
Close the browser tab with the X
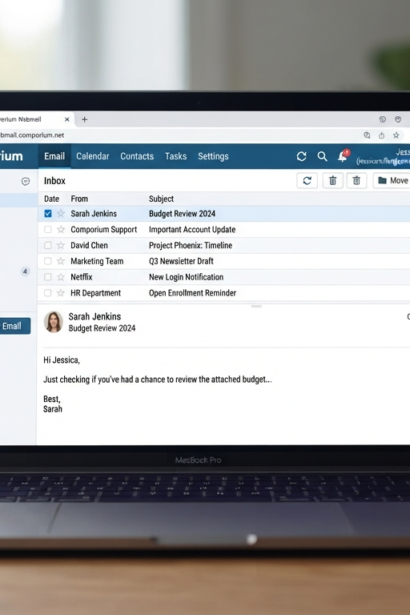point(67,119)
